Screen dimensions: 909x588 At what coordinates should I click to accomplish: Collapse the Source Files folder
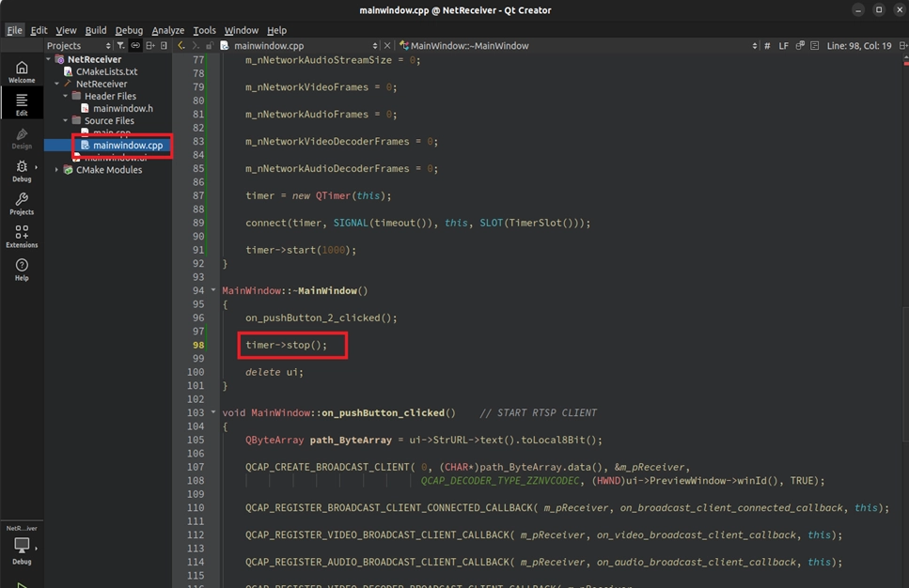click(66, 120)
